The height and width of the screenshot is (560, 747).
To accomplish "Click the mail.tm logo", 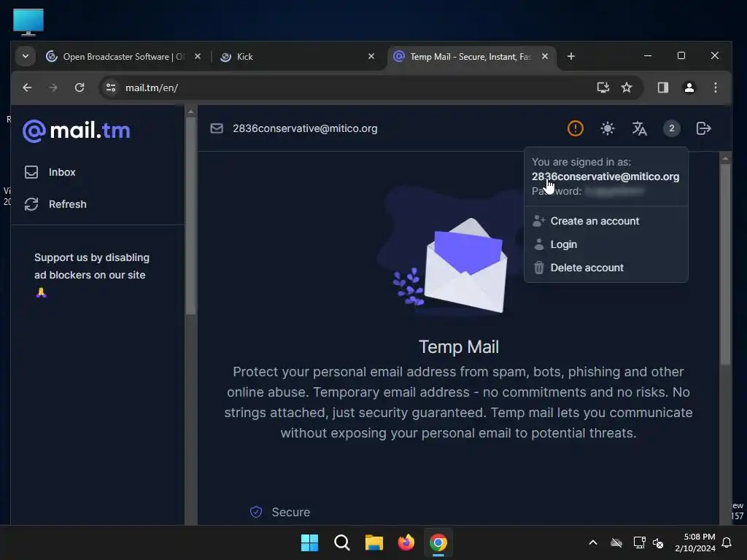I will point(76,131).
